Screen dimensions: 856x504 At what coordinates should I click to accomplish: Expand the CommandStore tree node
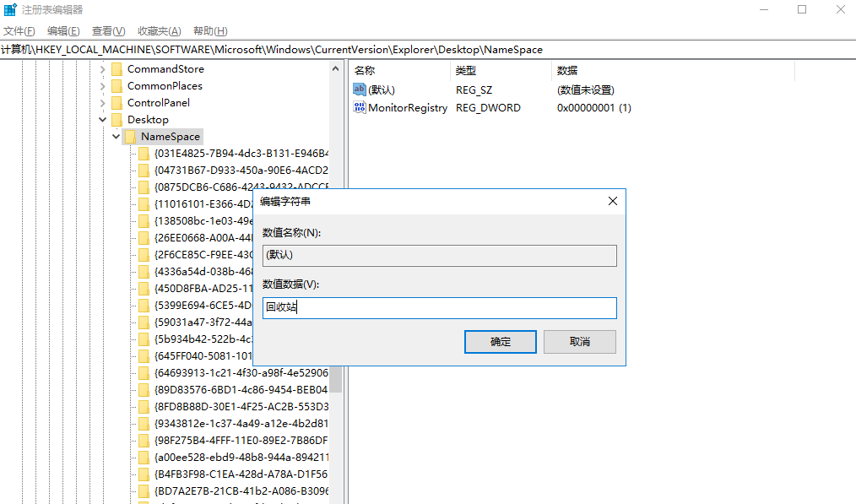[x=103, y=69]
